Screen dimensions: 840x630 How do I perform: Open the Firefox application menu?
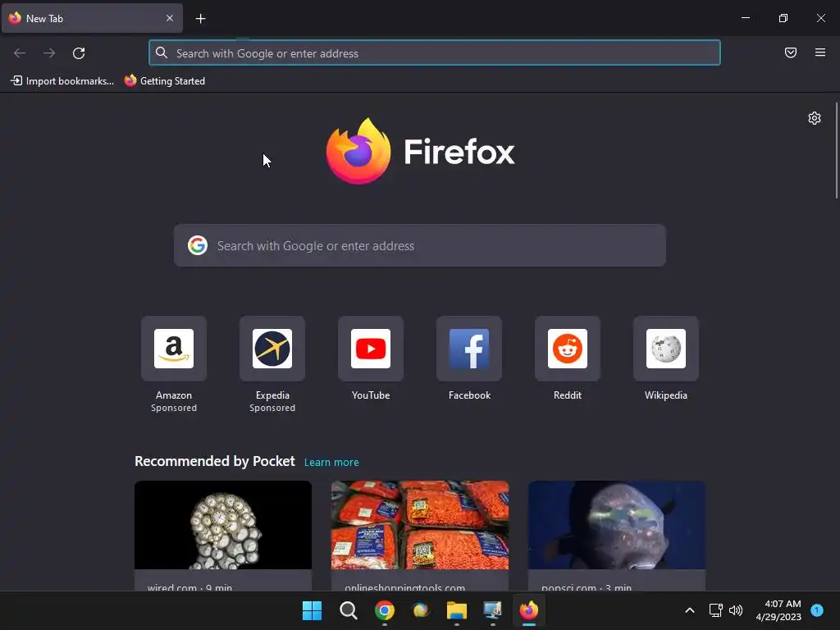819,52
